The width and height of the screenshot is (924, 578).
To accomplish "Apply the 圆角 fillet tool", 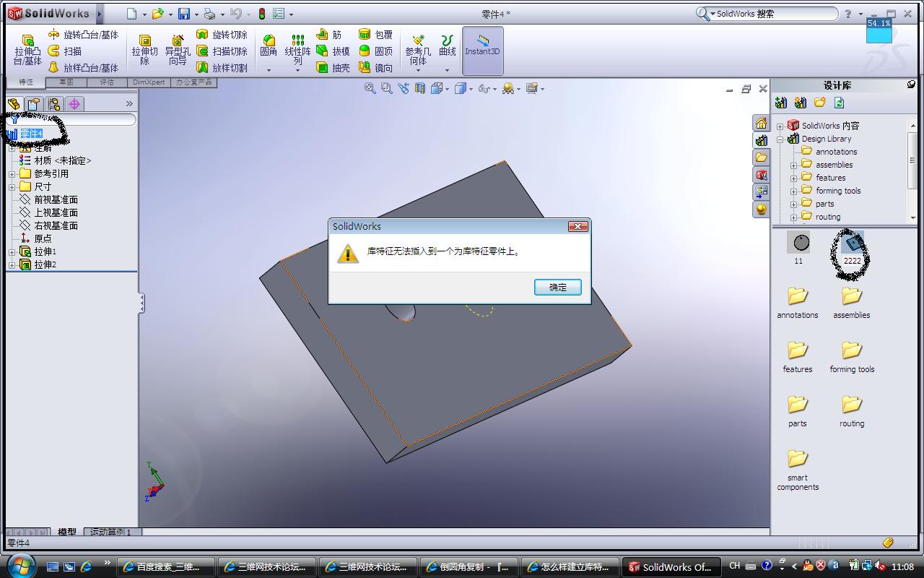I will coord(269,46).
